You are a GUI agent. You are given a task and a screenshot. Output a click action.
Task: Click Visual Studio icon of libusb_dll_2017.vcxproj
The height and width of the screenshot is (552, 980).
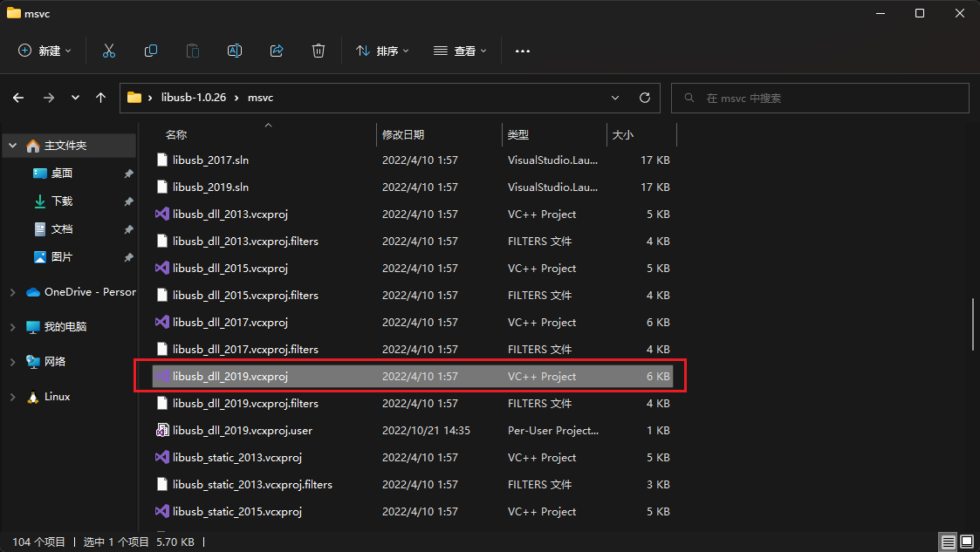pos(161,322)
